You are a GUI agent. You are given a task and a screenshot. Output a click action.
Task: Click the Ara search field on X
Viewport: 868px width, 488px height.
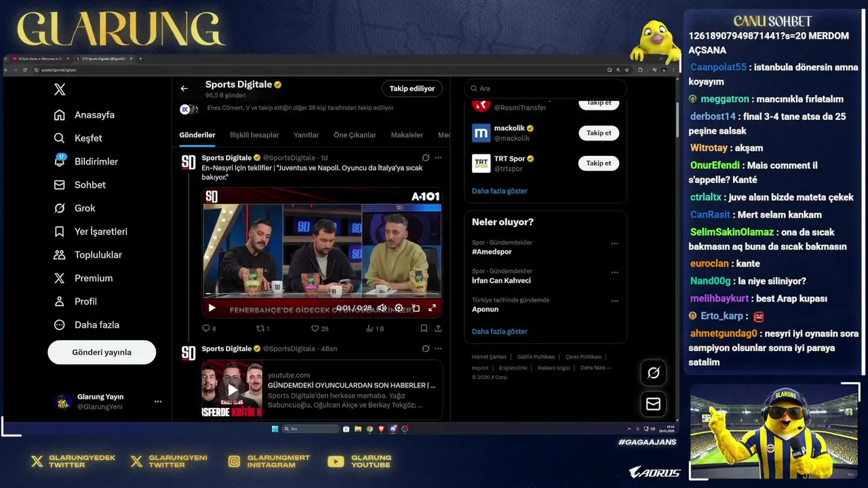(x=545, y=88)
